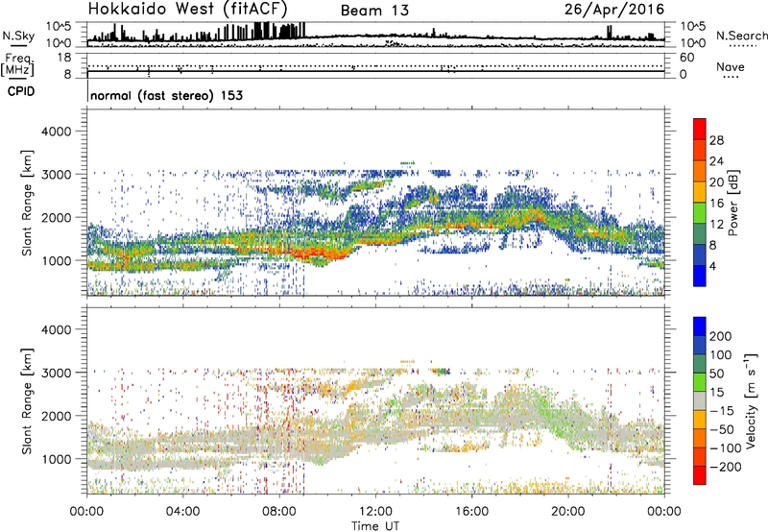Image resolution: width=768 pixels, height=532 pixels.
Task: Click the '200' label on Velocity colorbar
Action: coord(721,336)
